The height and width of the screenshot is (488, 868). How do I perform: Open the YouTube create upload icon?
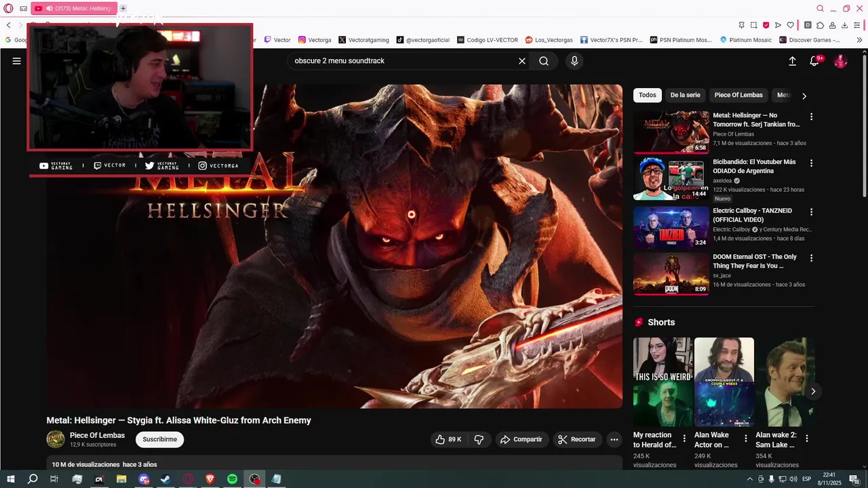pos(792,61)
